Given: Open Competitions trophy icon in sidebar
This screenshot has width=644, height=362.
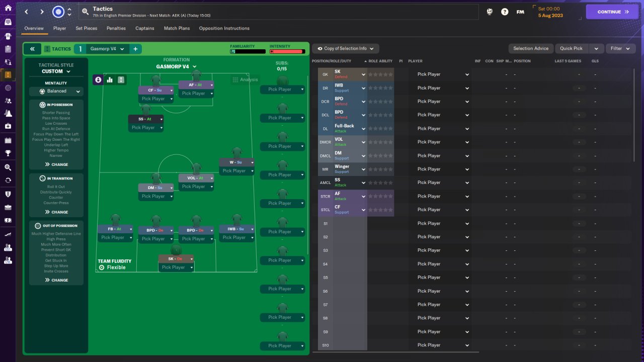Looking at the screenshot, I should tap(8, 153).
